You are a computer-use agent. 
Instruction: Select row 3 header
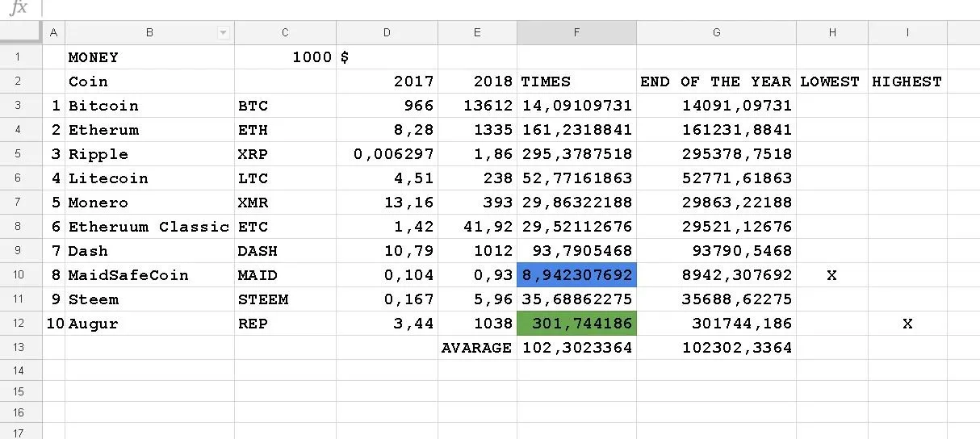[20, 106]
